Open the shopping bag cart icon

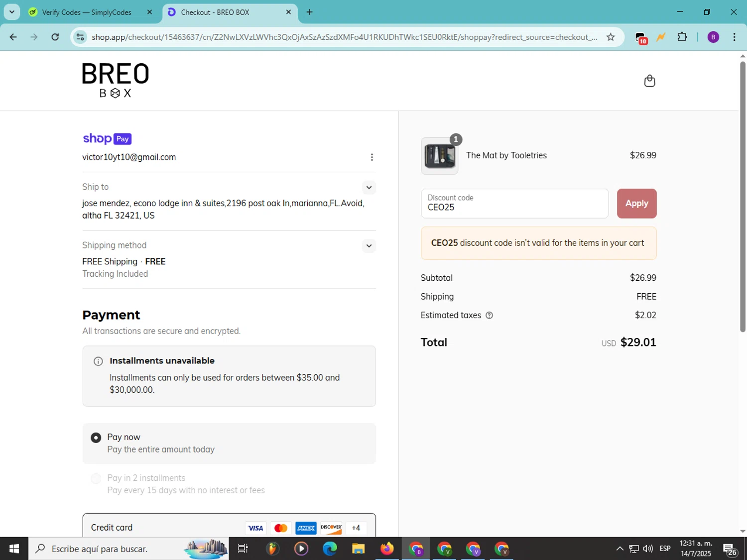tap(649, 81)
